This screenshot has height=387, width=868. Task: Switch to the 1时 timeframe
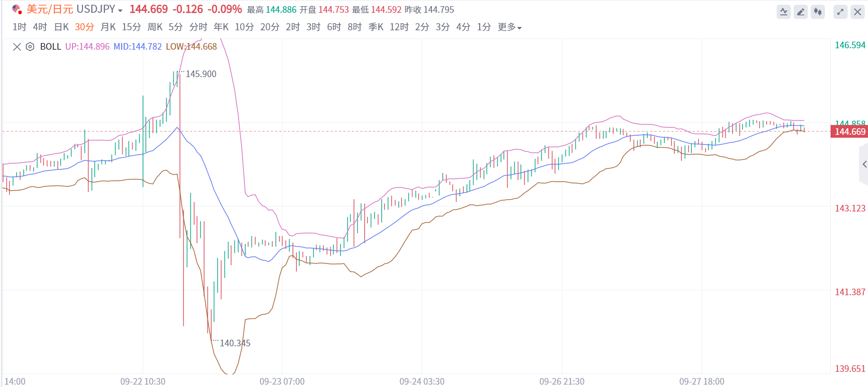tap(19, 27)
